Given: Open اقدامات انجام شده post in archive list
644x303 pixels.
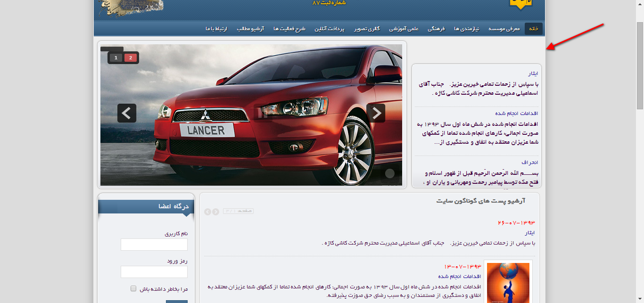Looking at the screenshot, I should pyautogui.click(x=460, y=276).
